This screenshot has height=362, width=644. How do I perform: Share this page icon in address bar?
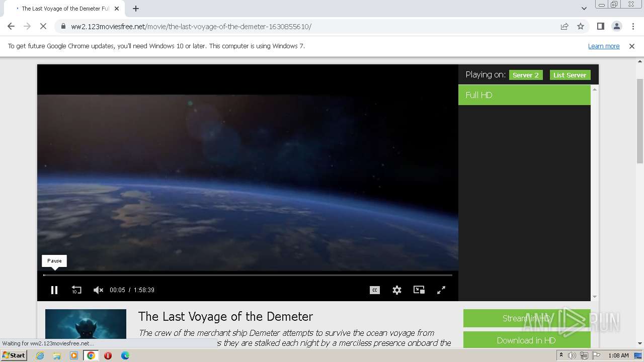tap(565, 26)
